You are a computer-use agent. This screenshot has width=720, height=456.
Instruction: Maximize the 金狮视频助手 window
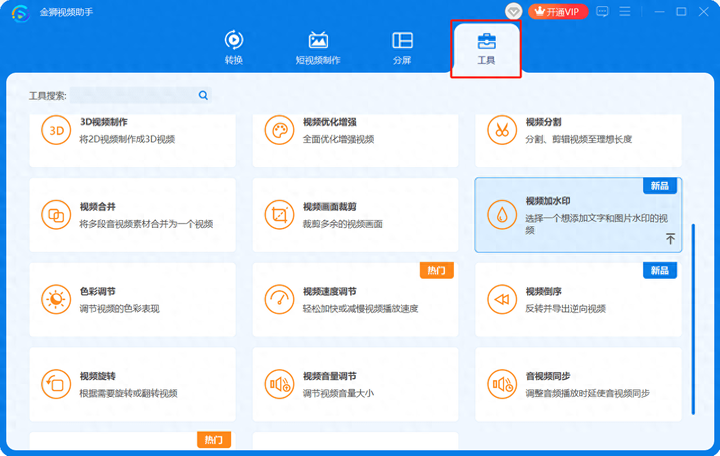pos(681,11)
